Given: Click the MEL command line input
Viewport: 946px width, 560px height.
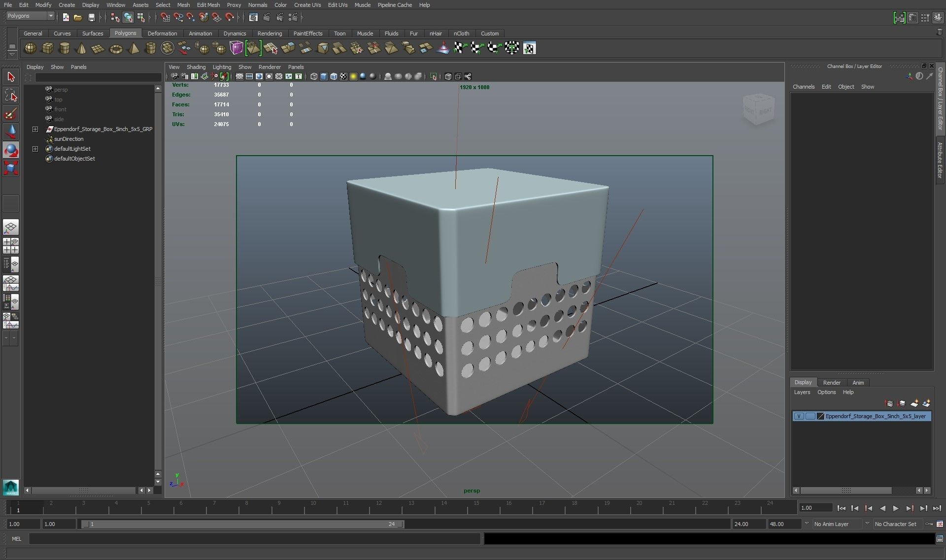Looking at the screenshot, I should point(254,539).
